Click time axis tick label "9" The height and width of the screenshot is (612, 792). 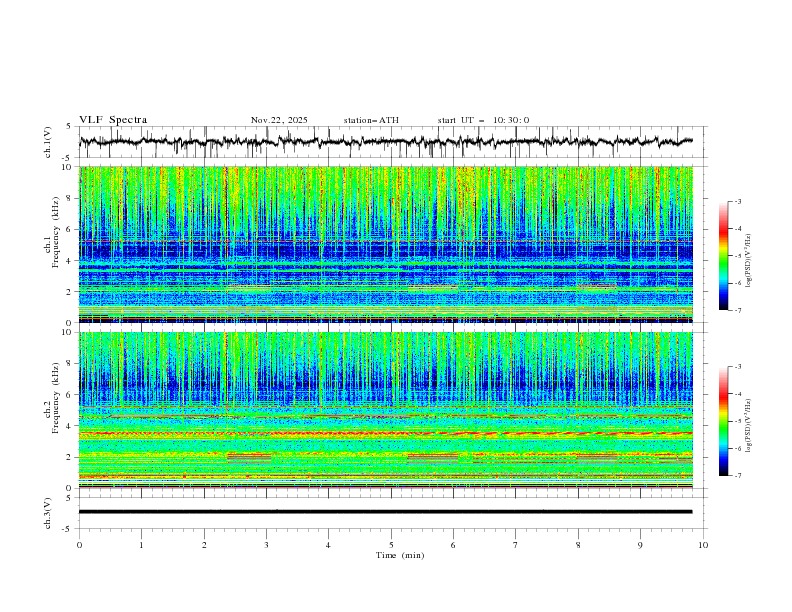click(640, 545)
